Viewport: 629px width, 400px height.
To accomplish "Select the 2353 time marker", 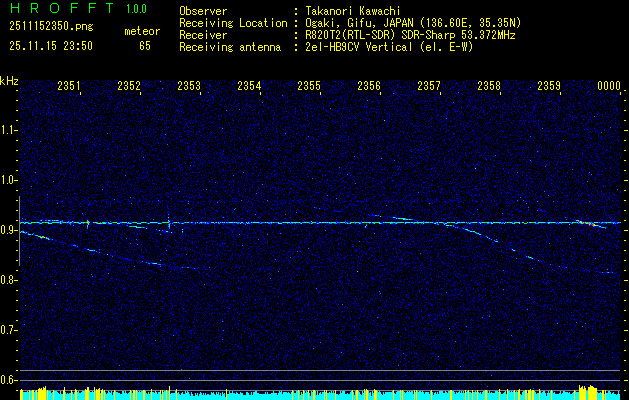I will click(x=189, y=87).
